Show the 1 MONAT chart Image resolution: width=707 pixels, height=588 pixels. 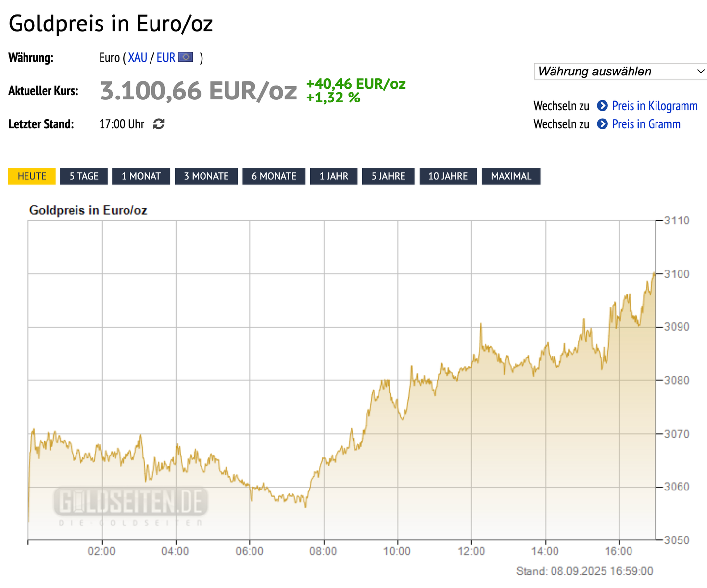pyautogui.click(x=141, y=176)
